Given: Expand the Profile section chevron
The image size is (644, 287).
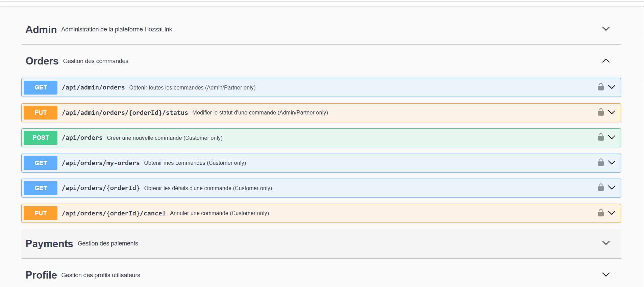Looking at the screenshot, I should pos(606,275).
